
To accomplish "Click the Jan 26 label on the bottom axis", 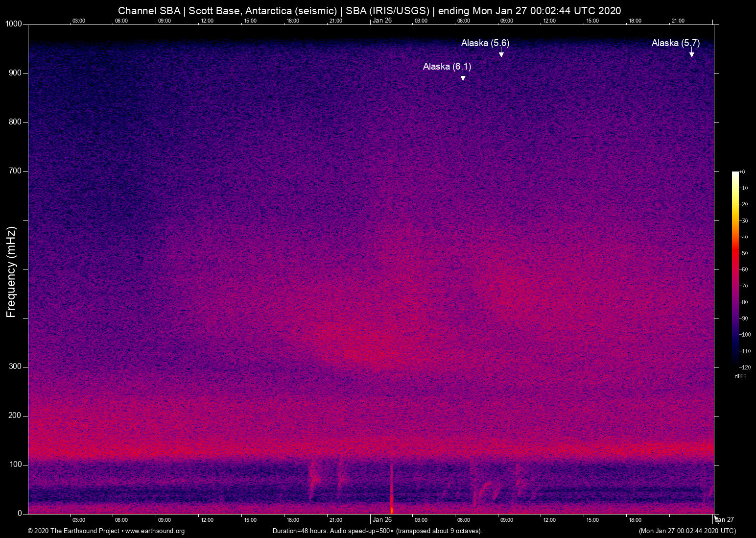I will coord(382,520).
